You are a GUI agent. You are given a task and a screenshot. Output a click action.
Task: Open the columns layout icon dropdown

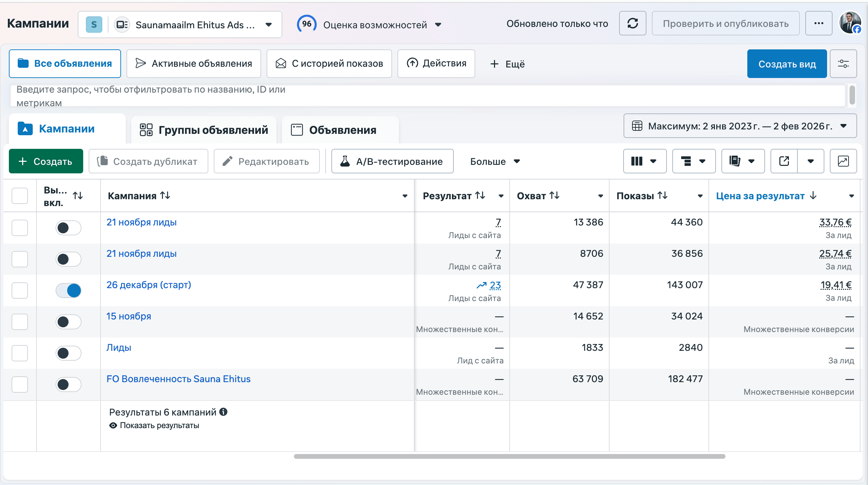click(644, 161)
